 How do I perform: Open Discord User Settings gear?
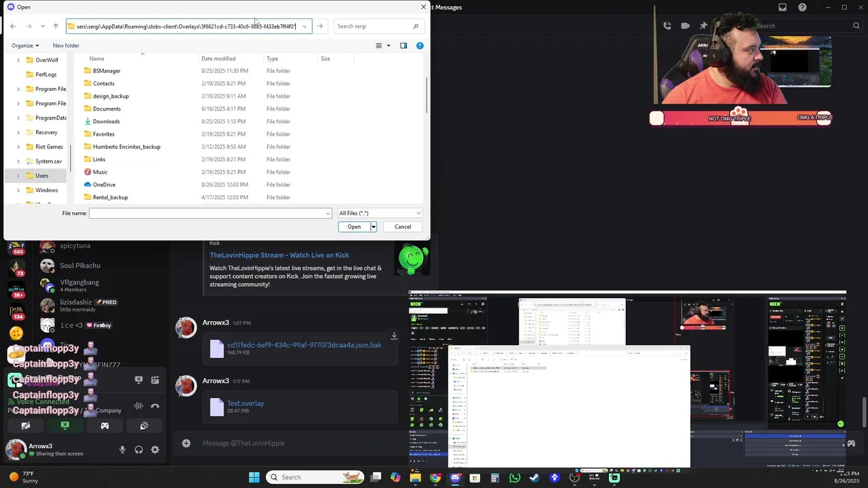coord(155,449)
